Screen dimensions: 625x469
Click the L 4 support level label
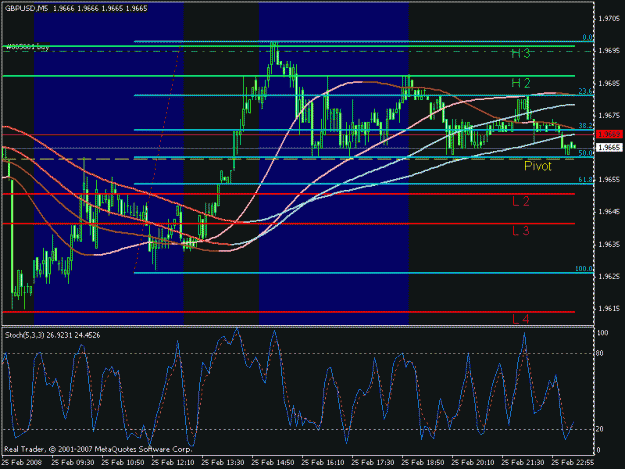[521, 319]
